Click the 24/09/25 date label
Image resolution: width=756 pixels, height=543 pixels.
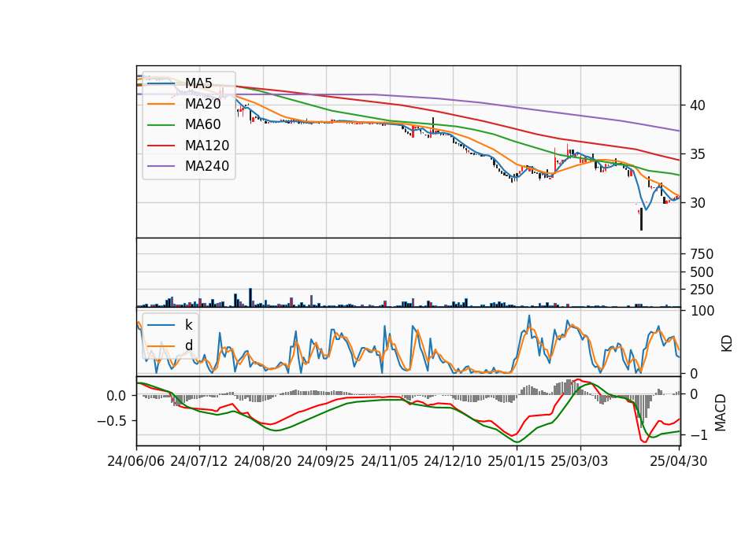pos(326,461)
